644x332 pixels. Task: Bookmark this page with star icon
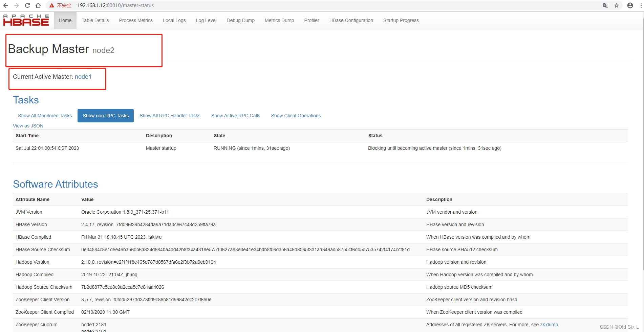click(x=617, y=5)
